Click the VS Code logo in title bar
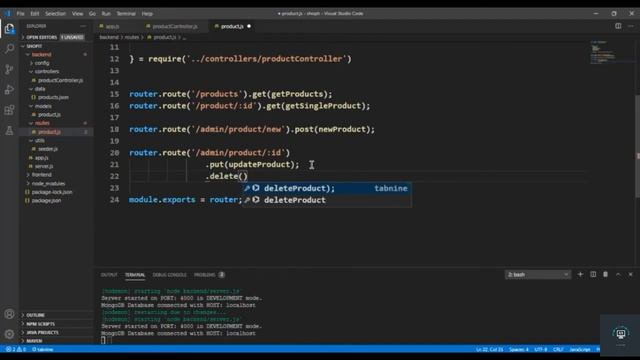The width and height of the screenshot is (640, 360). [x=7, y=13]
